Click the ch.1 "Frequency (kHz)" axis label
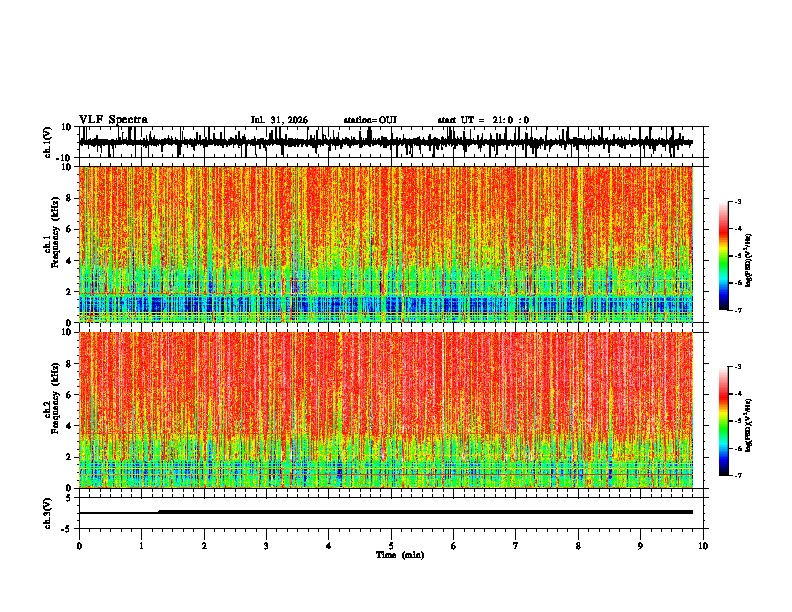 pyautogui.click(x=55, y=232)
